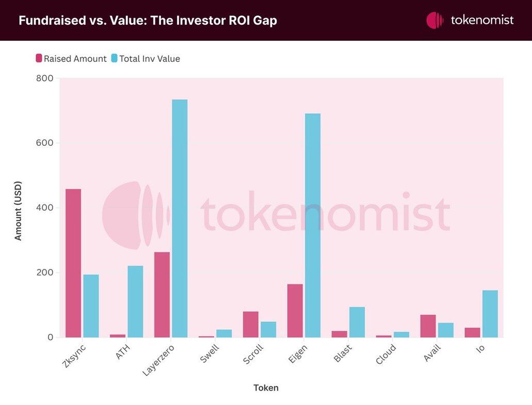The height and width of the screenshot is (405, 532).
Task: Click the Avail Raised Amount pink bar
Action: (428, 326)
